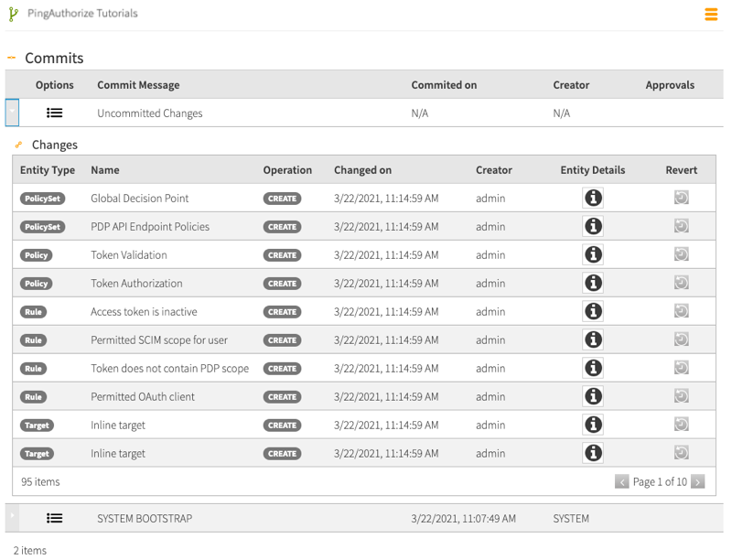
Task: Show entity details for Permitted OAuth client
Action: [593, 396]
